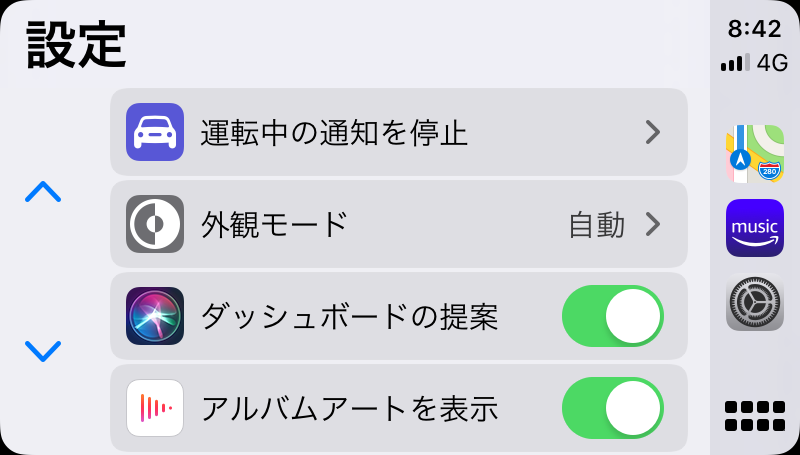Show the app grid home screen
The image size is (800, 455).
coord(755,416)
